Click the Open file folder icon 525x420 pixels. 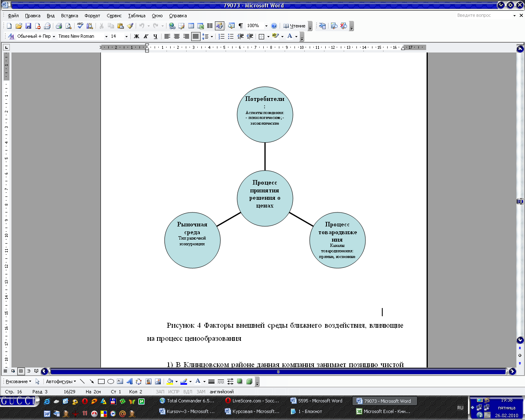tap(18, 26)
